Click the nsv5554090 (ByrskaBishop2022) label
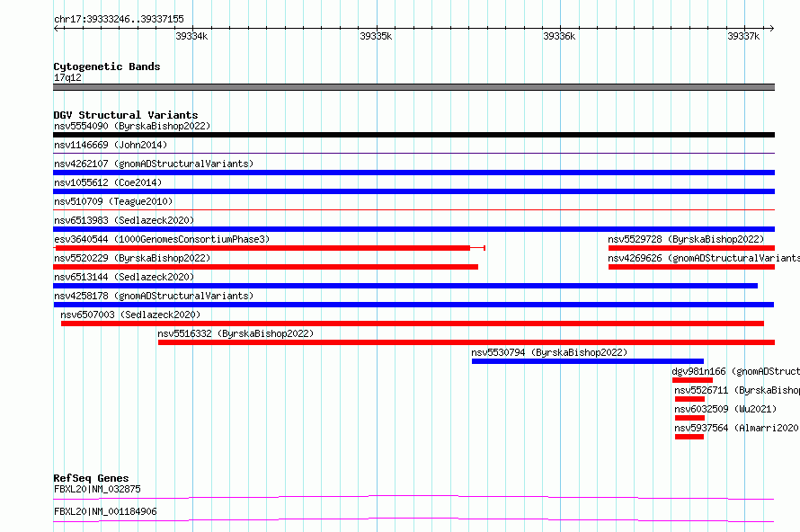This screenshot has width=800, height=532. [x=132, y=126]
